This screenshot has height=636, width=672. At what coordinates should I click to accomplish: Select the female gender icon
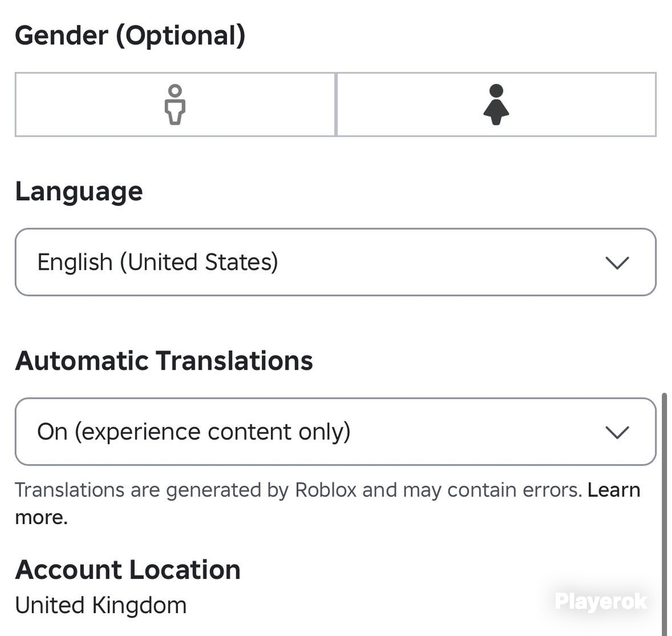pyautogui.click(x=497, y=105)
